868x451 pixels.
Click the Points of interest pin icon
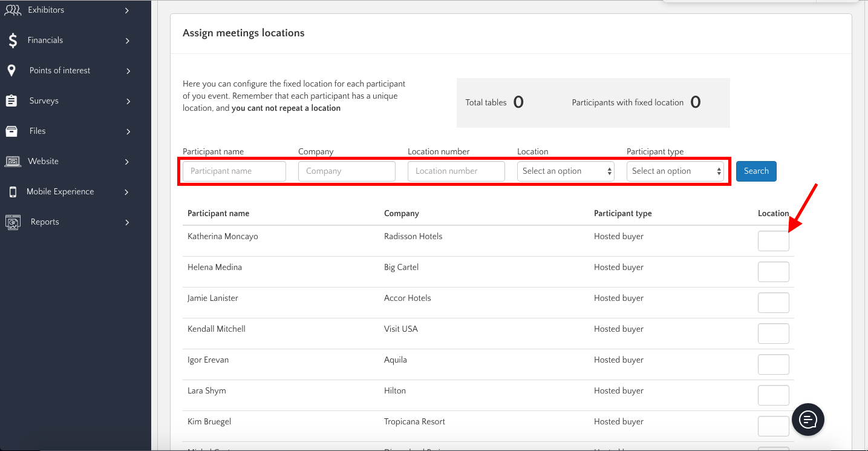11,71
